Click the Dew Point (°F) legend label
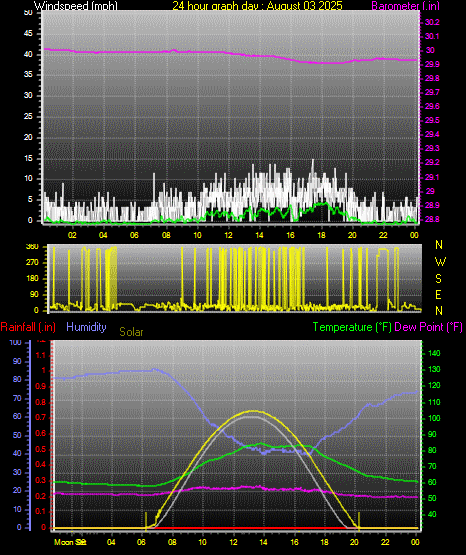The image size is (466, 555). [428, 327]
